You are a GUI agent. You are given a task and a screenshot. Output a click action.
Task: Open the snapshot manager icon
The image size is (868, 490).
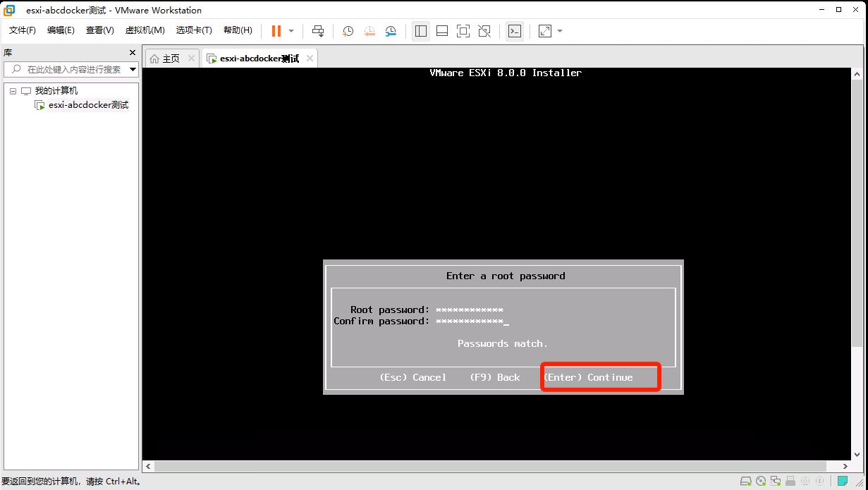391,31
